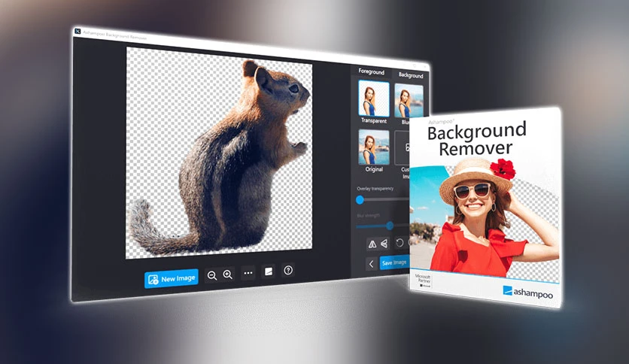Image resolution: width=629 pixels, height=364 pixels.
Task: Adjust the Overlay transparency slider handle
Action: [x=360, y=199]
